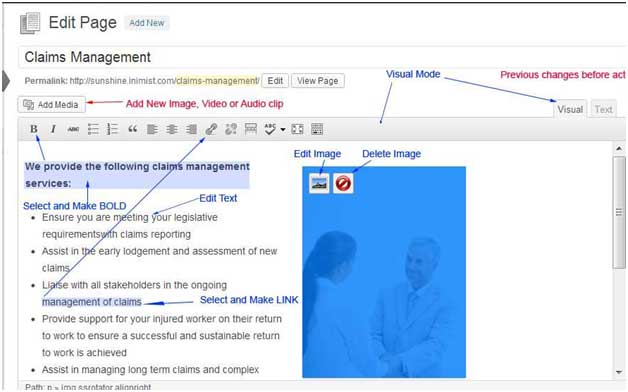Click the red Delete Image icon
The height and width of the screenshot is (392, 628).
click(343, 183)
